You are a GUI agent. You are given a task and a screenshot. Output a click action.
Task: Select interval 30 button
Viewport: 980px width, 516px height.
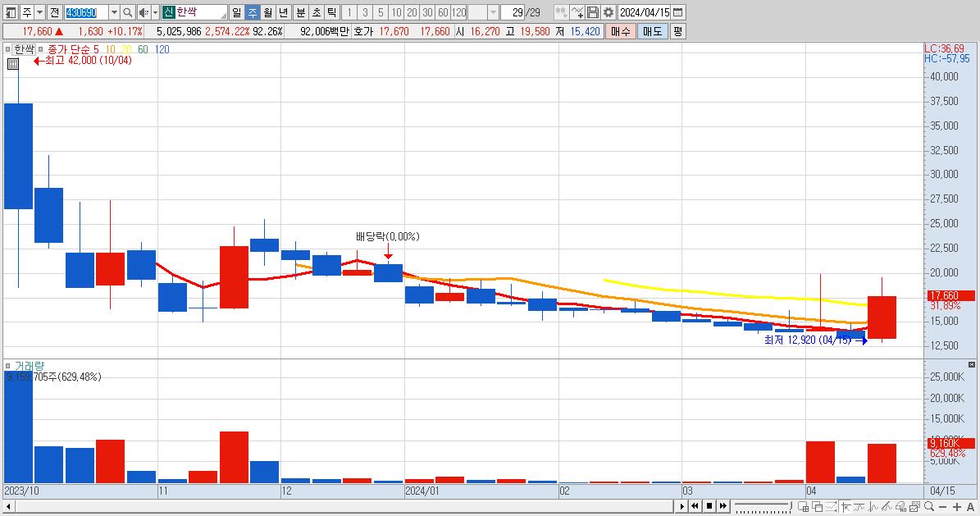tap(427, 12)
